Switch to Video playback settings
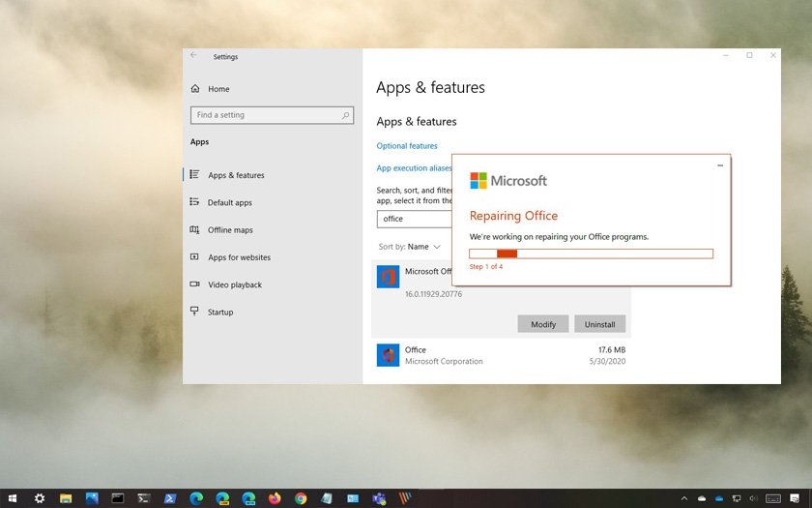The height and width of the screenshot is (508, 812). 234,284
